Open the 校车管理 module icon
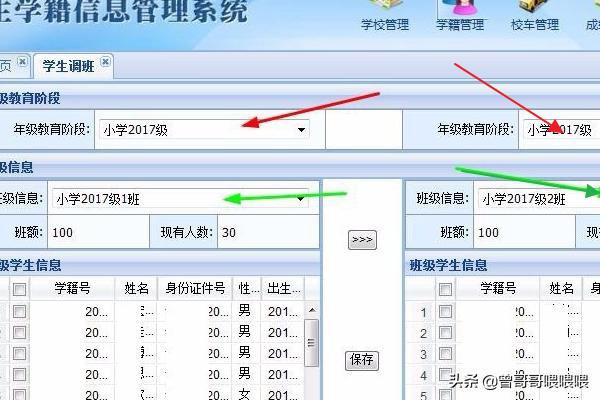 534,15
